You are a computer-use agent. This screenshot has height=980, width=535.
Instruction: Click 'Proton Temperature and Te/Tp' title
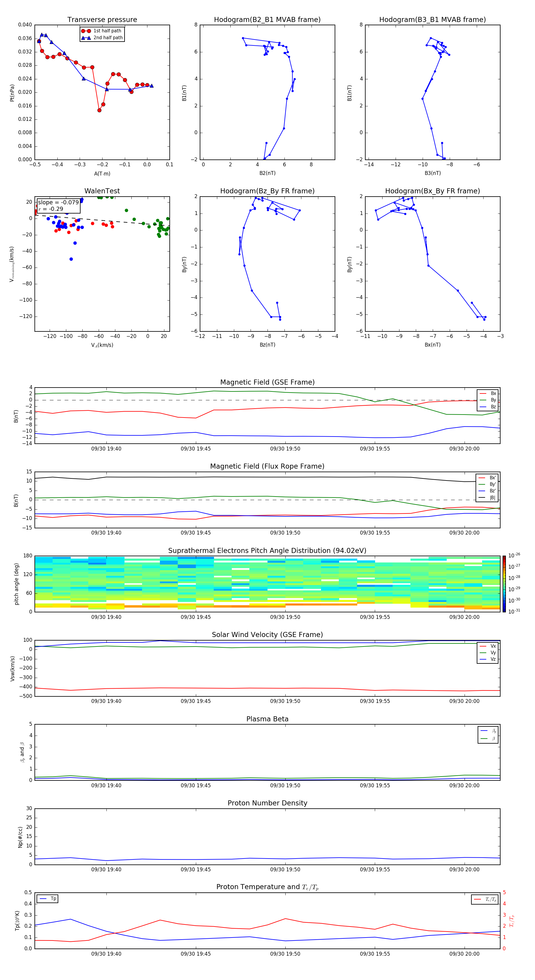[x=267, y=887]
